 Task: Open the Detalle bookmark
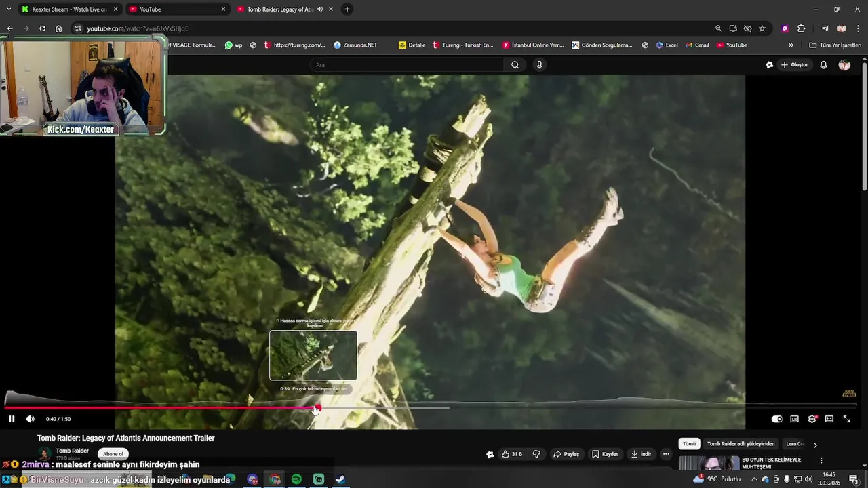coord(412,45)
